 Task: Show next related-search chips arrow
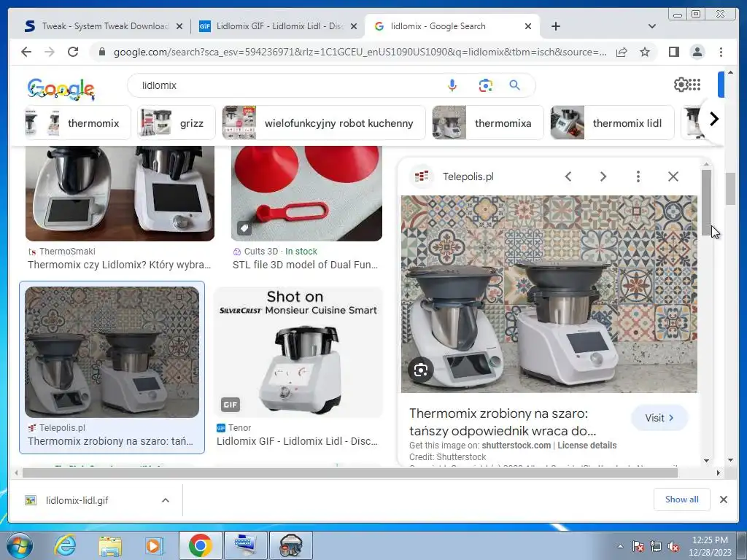[x=713, y=119]
